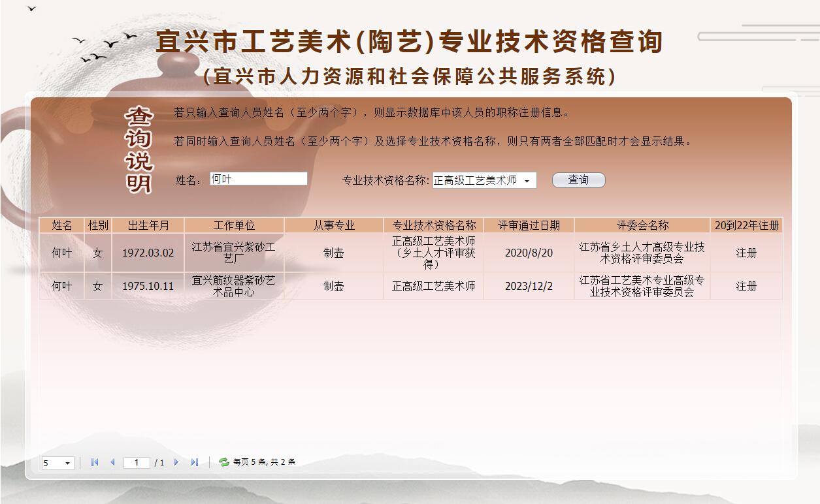Jump to the last page icon

tap(194, 463)
